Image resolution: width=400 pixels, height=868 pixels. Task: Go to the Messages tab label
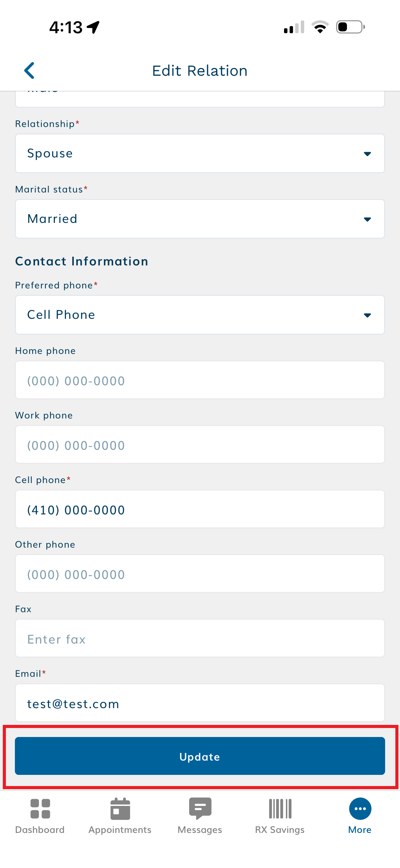[x=200, y=830]
